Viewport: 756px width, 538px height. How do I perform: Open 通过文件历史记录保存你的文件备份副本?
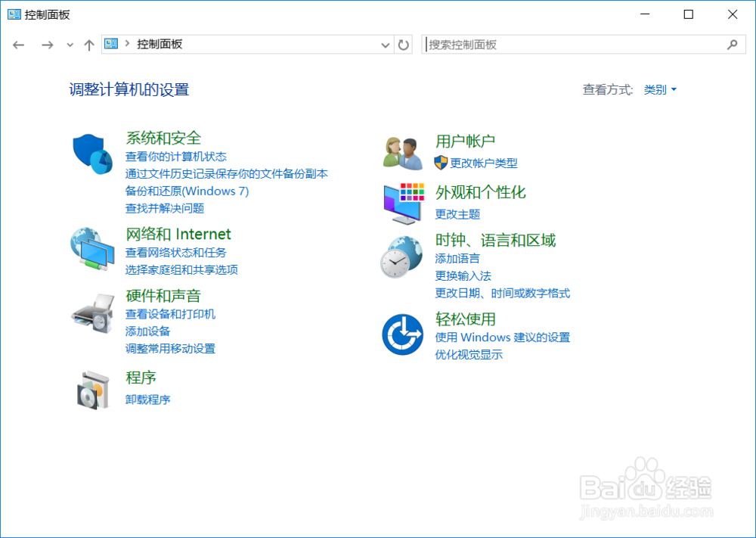tap(226, 174)
